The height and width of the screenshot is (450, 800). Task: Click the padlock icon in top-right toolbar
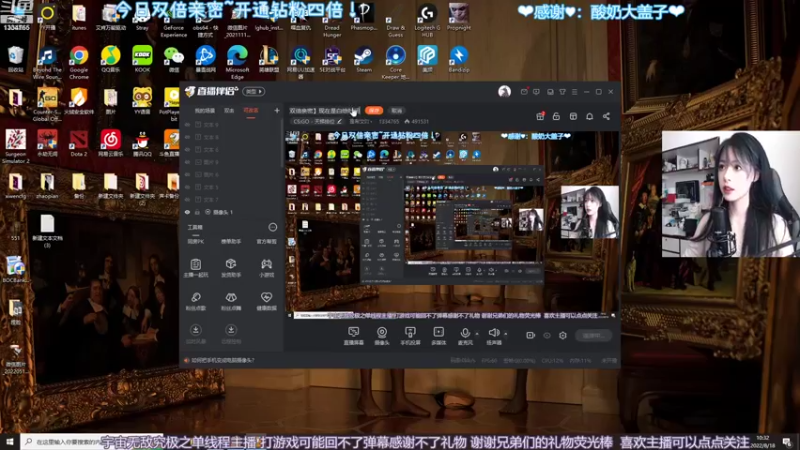556,116
